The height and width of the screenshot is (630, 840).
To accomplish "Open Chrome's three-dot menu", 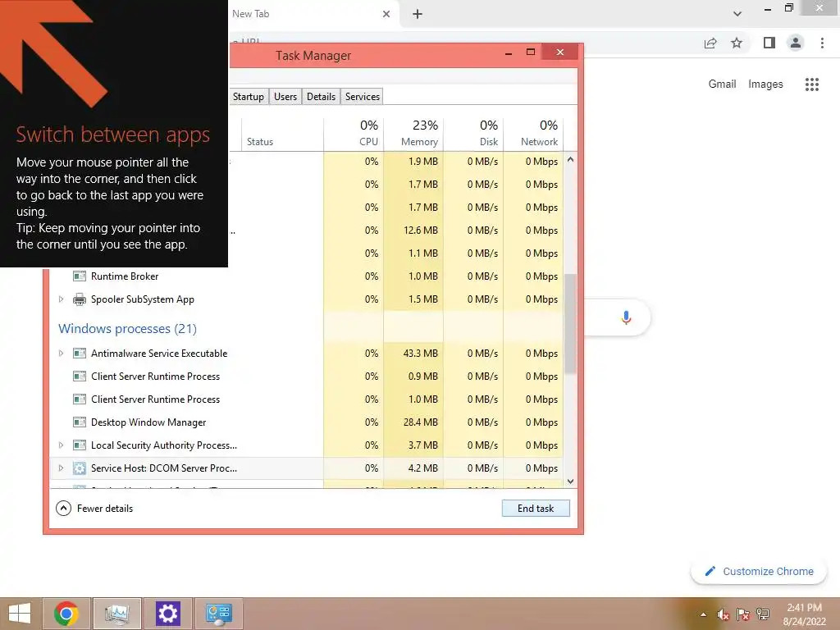I will click(x=822, y=43).
